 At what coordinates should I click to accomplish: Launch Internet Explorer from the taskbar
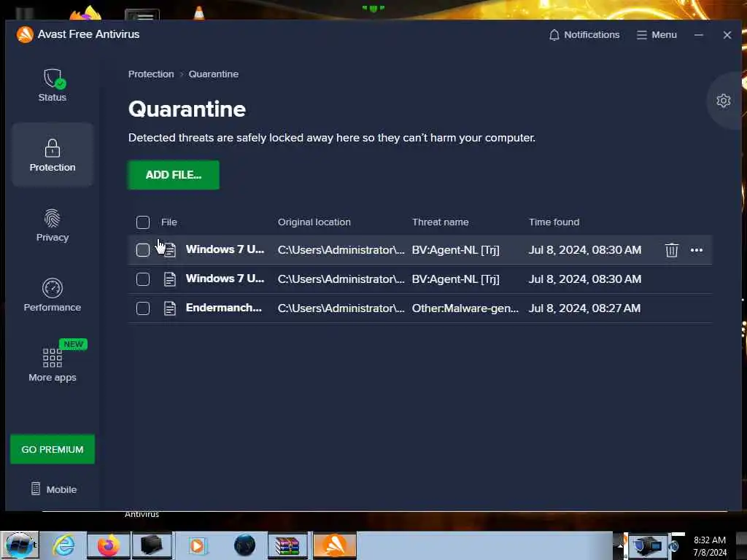pos(64,545)
